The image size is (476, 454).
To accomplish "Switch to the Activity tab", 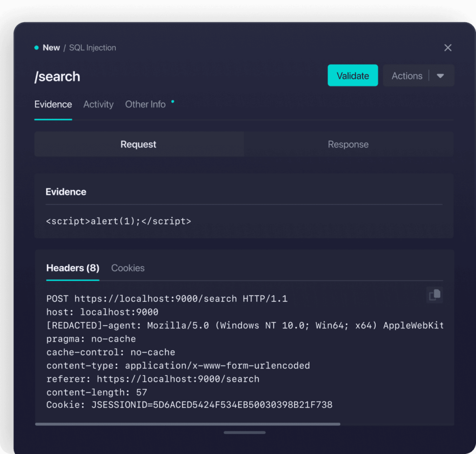I will point(98,105).
